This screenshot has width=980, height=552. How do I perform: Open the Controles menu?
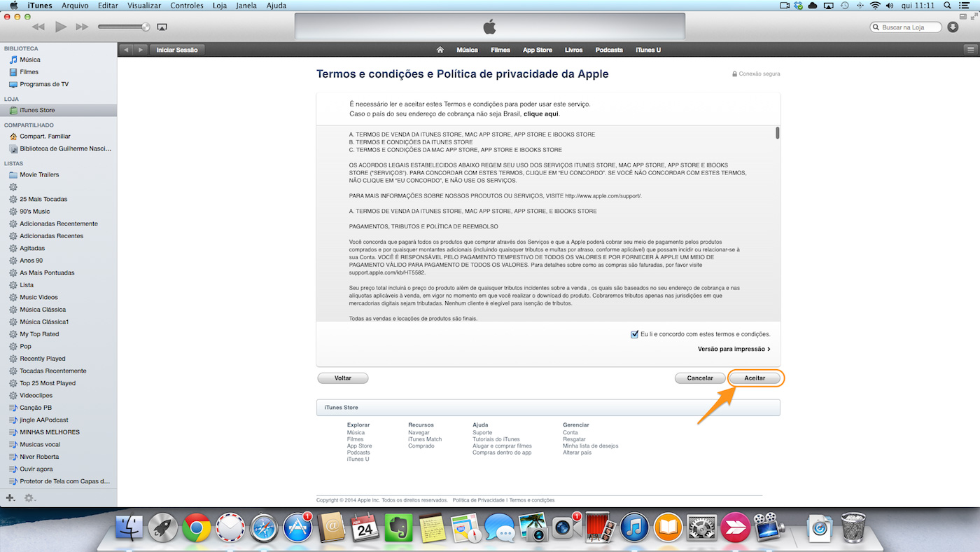pos(187,5)
